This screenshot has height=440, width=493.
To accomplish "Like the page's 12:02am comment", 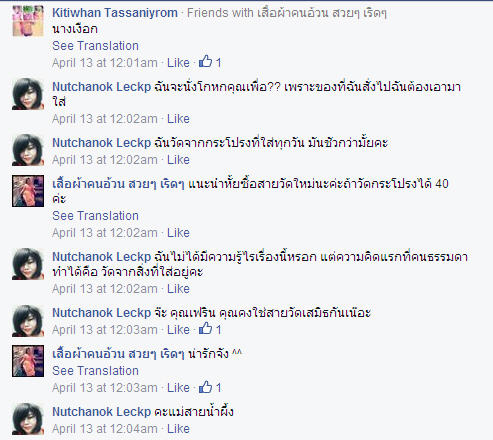I will click(x=178, y=233).
